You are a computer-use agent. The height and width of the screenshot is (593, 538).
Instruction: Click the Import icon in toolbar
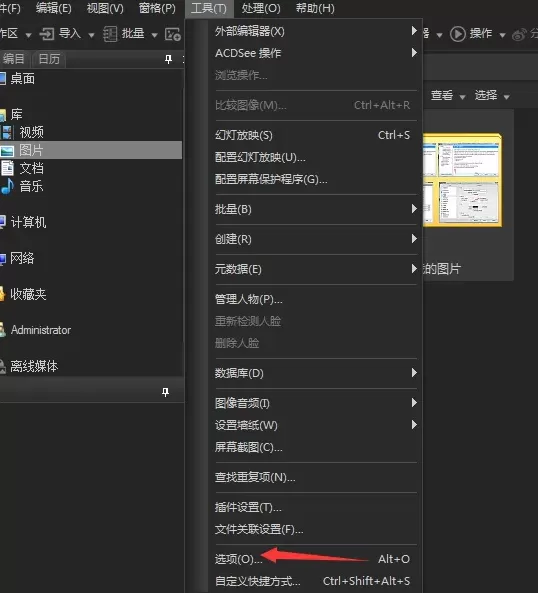click(x=47, y=34)
